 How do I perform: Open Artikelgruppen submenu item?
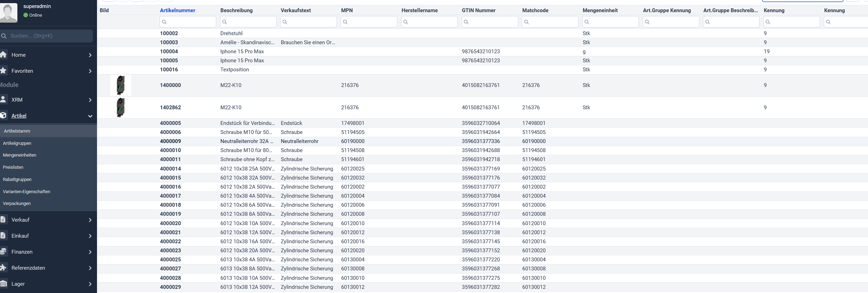click(x=17, y=143)
